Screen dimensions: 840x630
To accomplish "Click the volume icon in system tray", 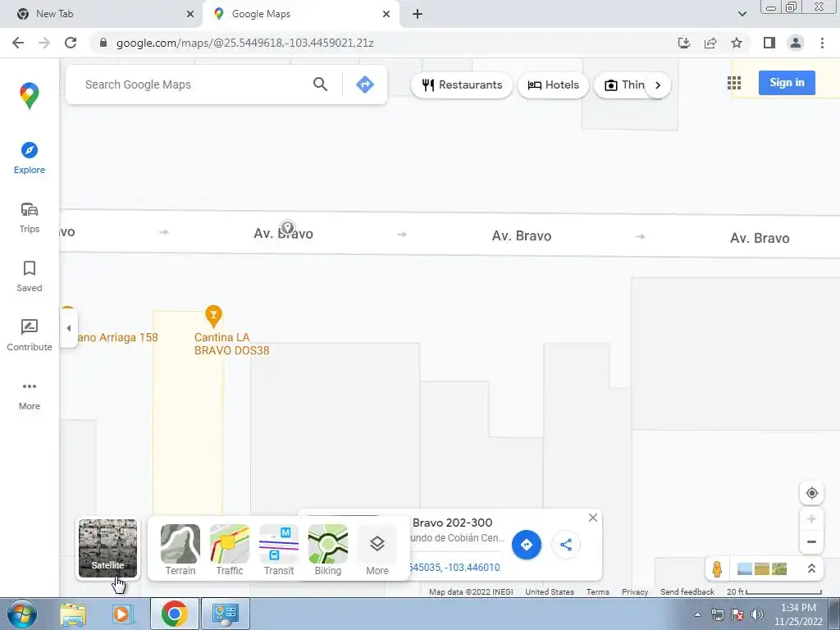I will (757, 614).
